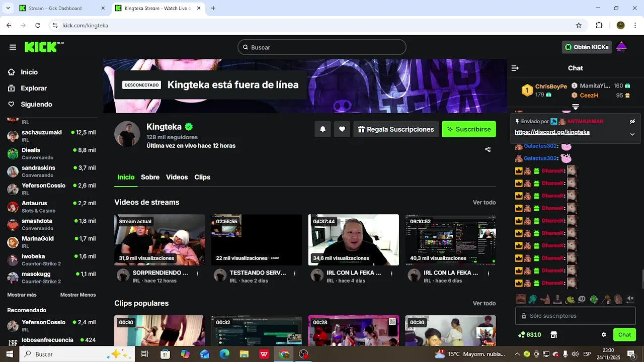Screen dimensions: 644x362
Task: Collapse the chat panel with arrow icon
Action: click(515, 68)
